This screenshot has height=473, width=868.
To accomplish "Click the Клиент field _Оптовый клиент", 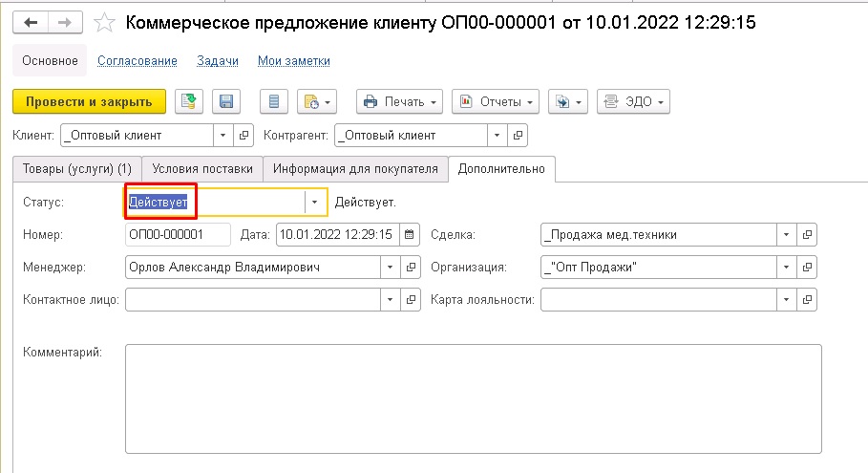I will click(137, 135).
